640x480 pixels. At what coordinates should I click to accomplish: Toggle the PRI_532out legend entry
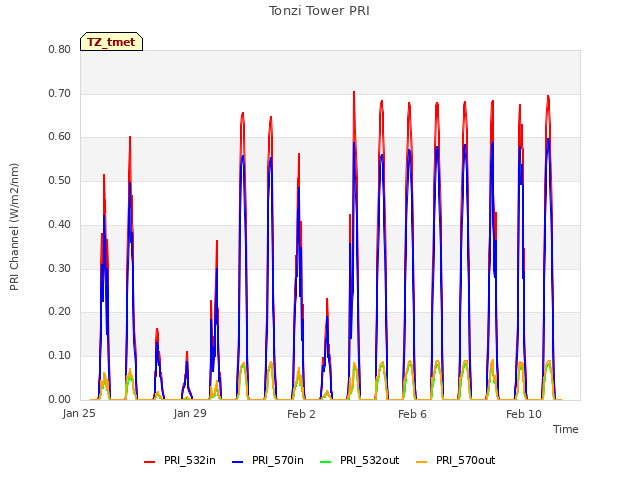[x=360, y=460]
